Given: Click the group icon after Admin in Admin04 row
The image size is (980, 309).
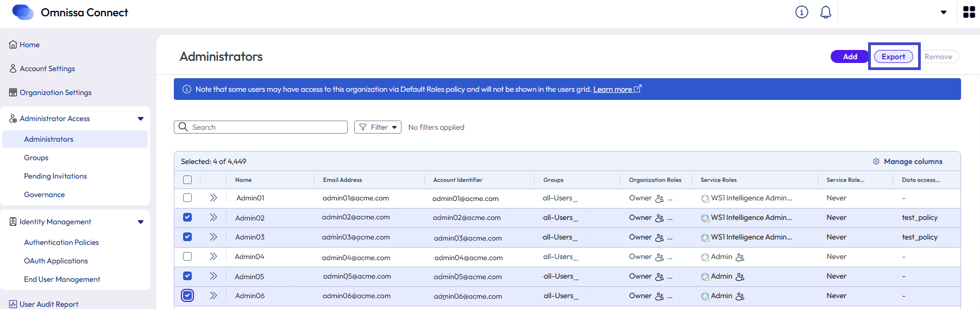Looking at the screenshot, I should [740, 257].
